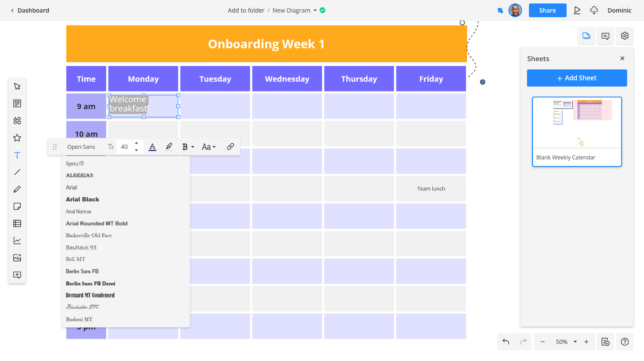Choose Arial Black from font list
644x361 pixels.
(x=83, y=199)
